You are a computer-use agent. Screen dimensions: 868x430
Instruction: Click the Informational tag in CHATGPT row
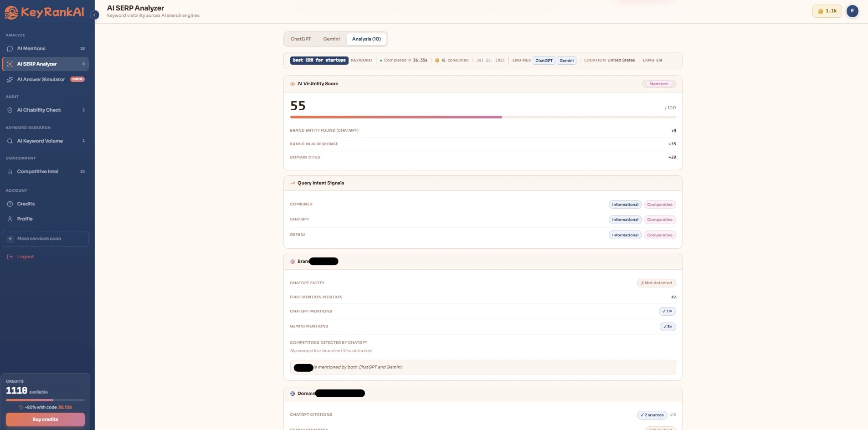click(625, 220)
